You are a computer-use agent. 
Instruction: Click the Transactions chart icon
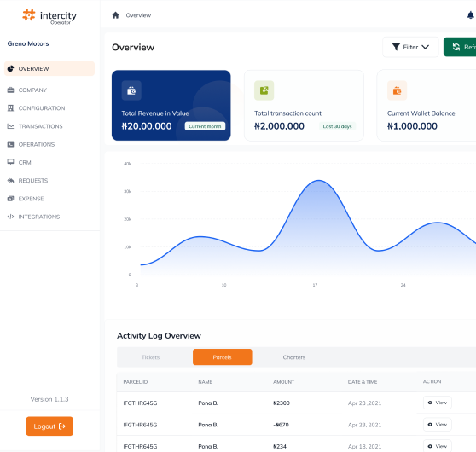click(x=10, y=126)
